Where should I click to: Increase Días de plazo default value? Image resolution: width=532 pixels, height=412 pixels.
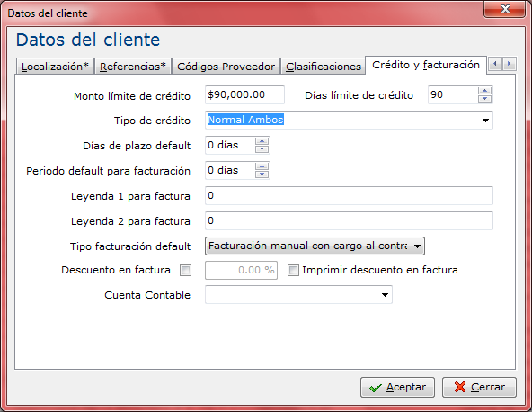(262, 141)
